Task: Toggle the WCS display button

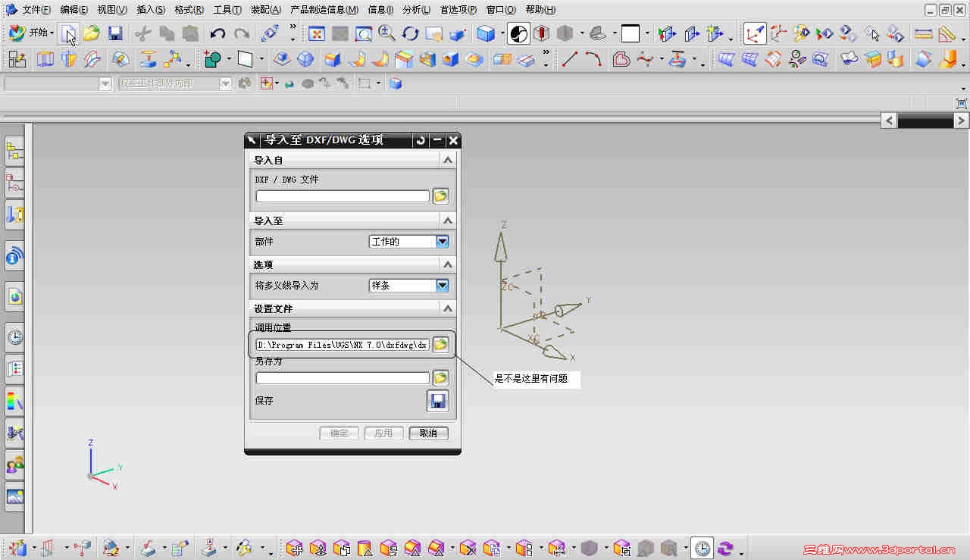Action: click(755, 33)
